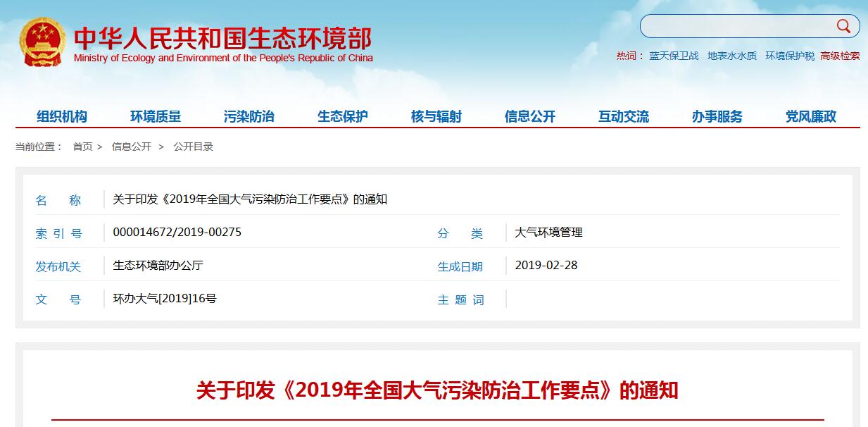Image resolution: width=868 pixels, height=427 pixels.
Task: Click the search magnifier icon
Action: pos(843,26)
